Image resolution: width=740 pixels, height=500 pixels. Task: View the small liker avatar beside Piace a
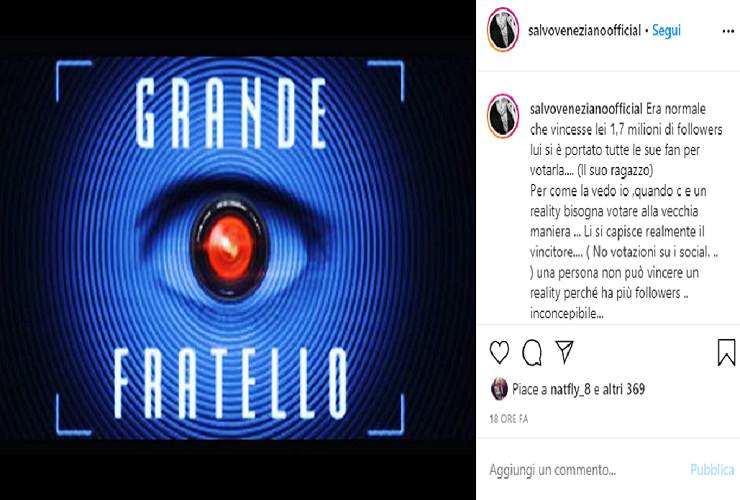(x=499, y=389)
